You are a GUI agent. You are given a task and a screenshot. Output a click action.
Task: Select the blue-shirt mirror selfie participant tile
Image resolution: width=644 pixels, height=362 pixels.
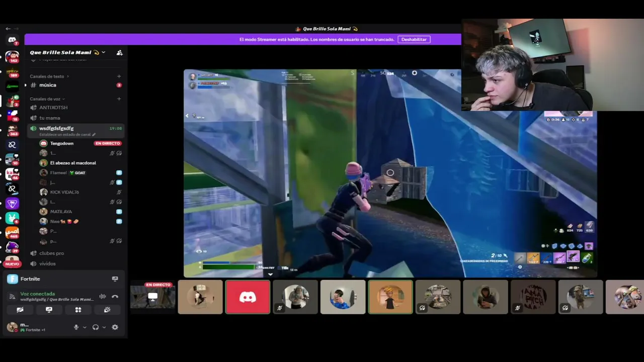click(x=343, y=297)
